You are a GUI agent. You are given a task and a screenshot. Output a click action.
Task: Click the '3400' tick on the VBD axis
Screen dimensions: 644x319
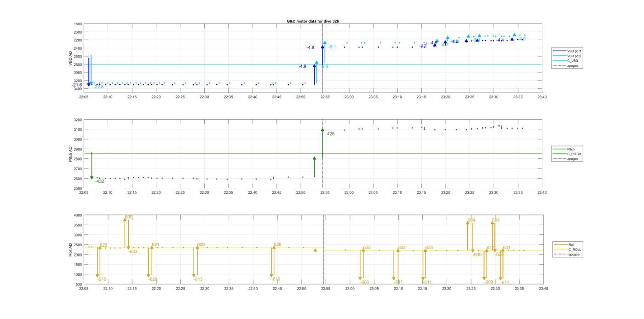pyautogui.click(x=78, y=89)
